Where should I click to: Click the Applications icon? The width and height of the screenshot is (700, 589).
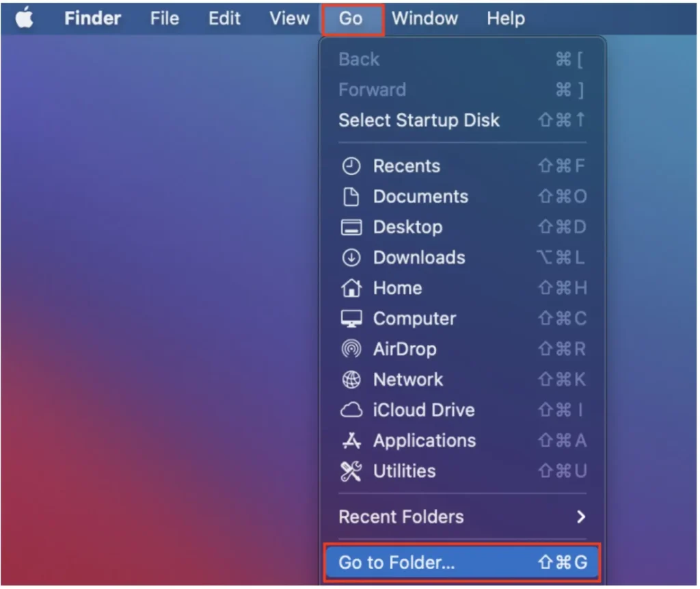tap(351, 441)
